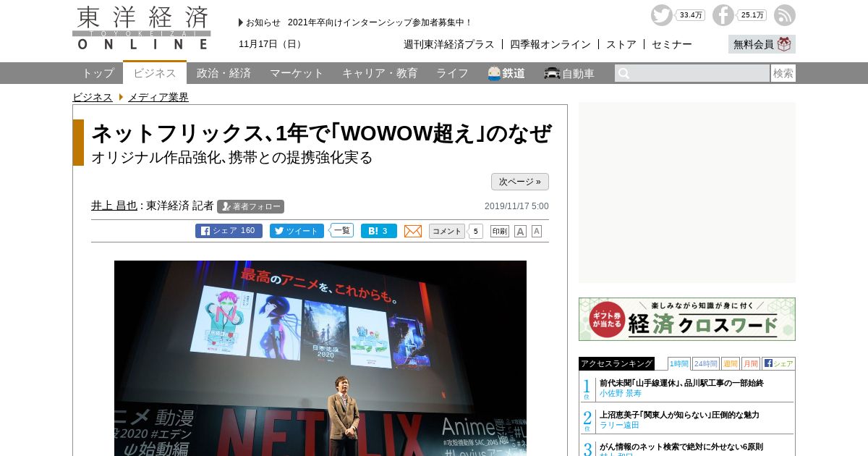This screenshot has height=456, width=868.
Task: Select the large font size A icon
Action: (x=520, y=231)
